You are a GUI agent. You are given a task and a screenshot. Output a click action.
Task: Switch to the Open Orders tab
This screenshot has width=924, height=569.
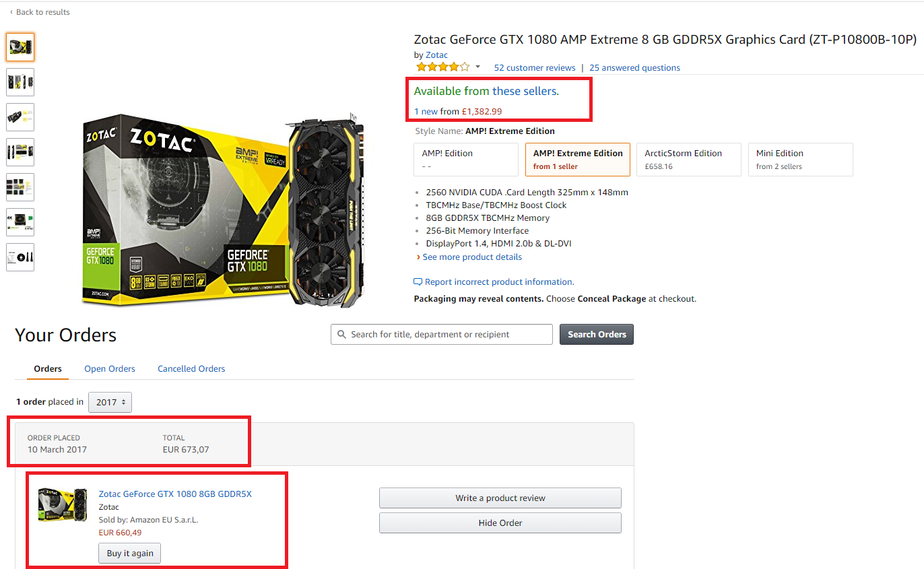point(110,369)
